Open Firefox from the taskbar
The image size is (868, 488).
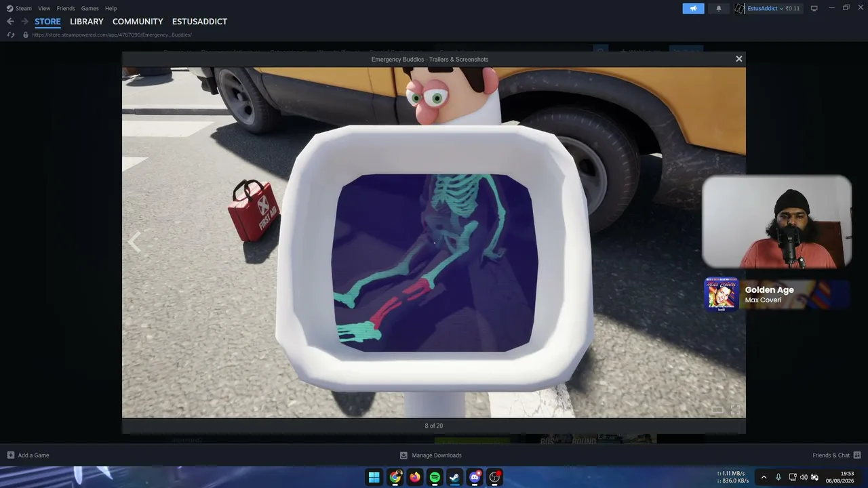point(414,477)
